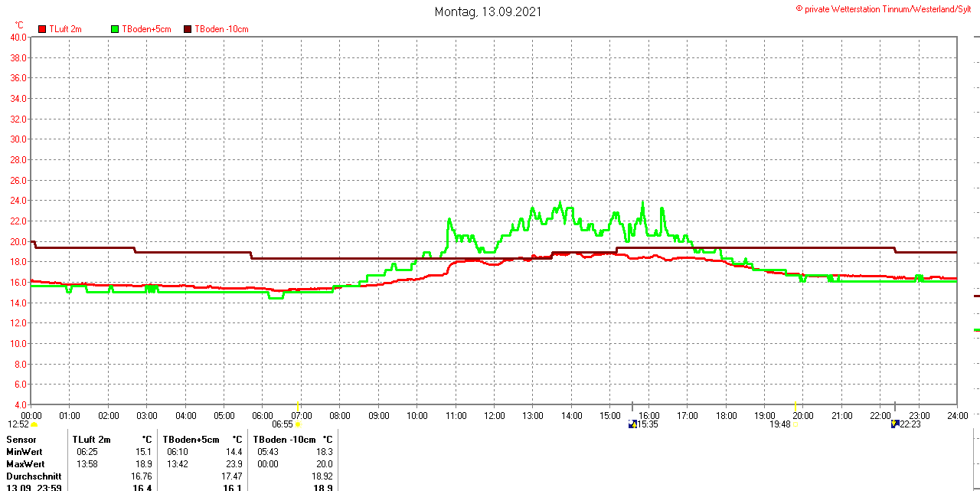
Task: Click the MinWert row label in the table
Action: [x=24, y=452]
